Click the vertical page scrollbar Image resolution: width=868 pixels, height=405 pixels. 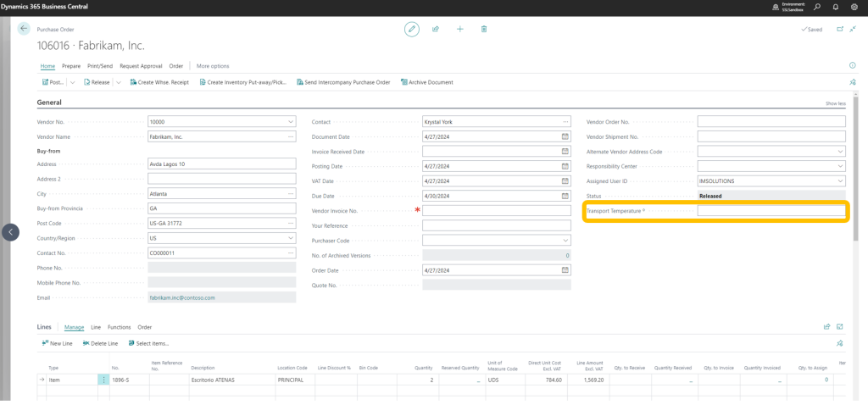pos(856,169)
